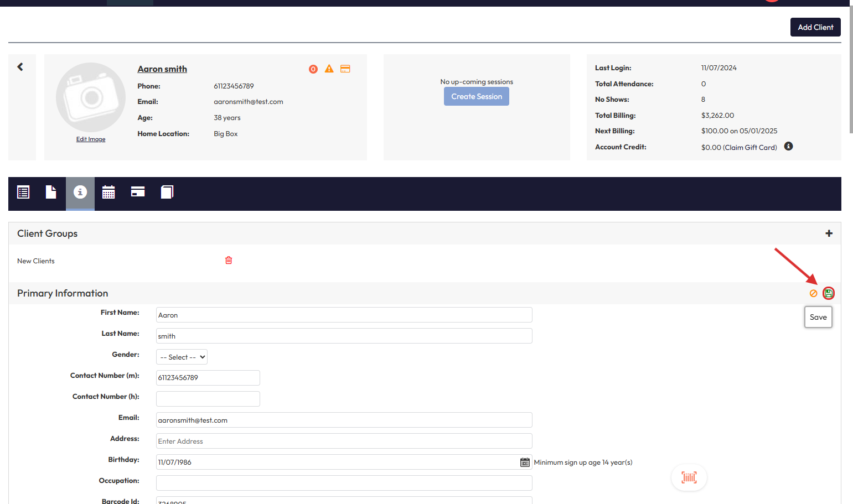Click the Edit Image link
The height and width of the screenshot is (504, 853).
click(91, 139)
